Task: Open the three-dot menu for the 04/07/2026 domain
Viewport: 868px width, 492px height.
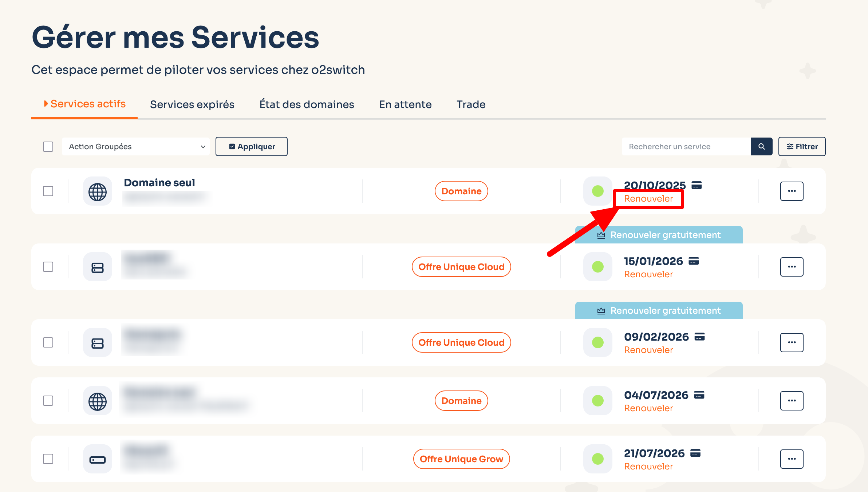Action: coord(792,401)
